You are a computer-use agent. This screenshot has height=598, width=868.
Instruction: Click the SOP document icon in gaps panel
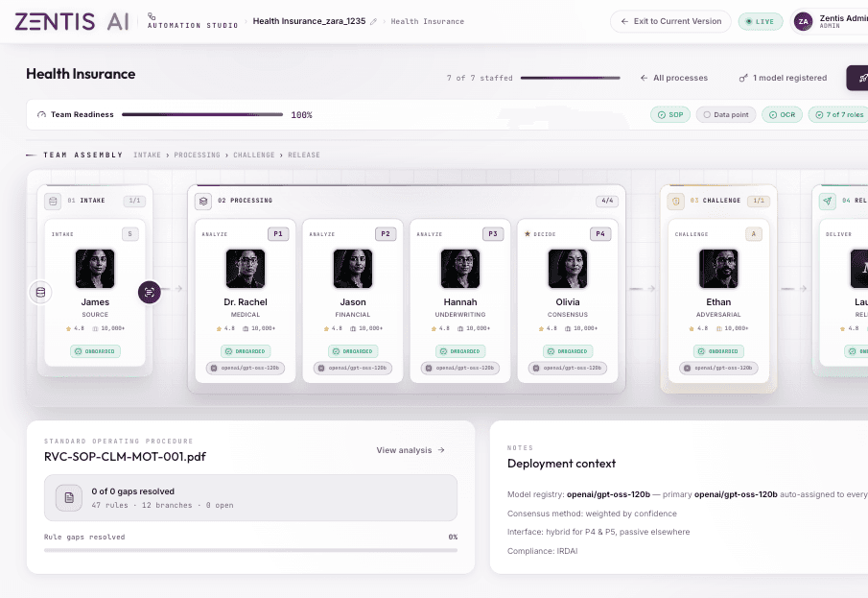[69, 497]
